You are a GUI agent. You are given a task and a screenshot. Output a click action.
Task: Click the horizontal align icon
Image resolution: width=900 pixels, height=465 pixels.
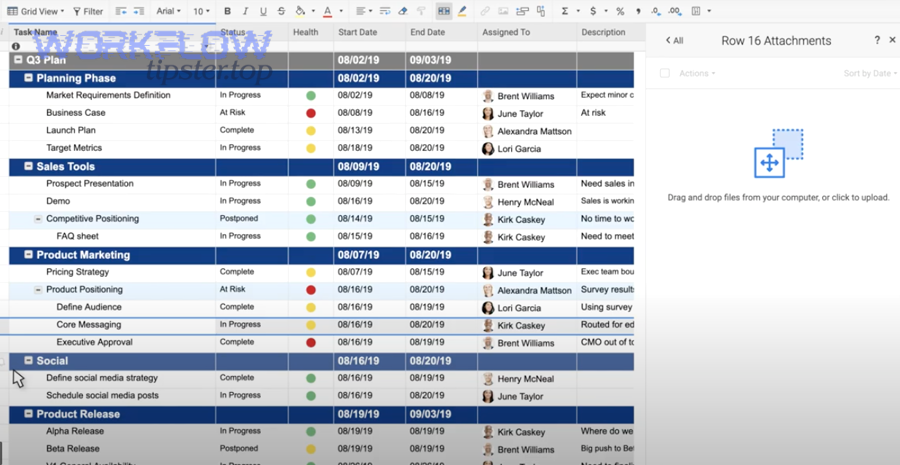pyautogui.click(x=360, y=11)
